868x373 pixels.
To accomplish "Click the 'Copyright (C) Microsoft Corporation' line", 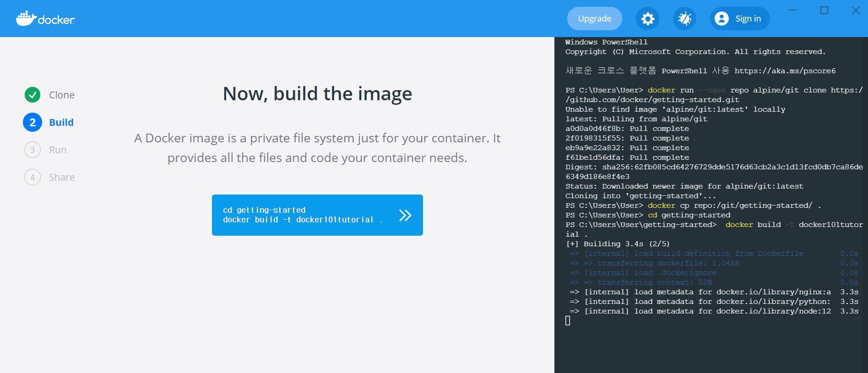I will pos(695,52).
